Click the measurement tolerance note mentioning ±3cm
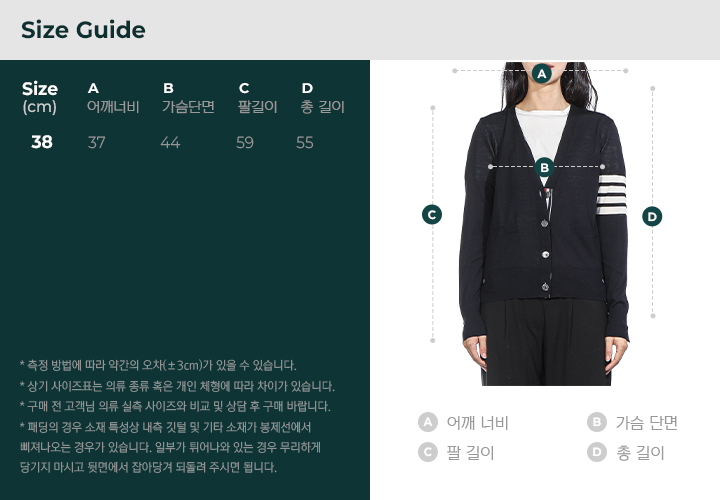The height and width of the screenshot is (500, 720). 158,365
